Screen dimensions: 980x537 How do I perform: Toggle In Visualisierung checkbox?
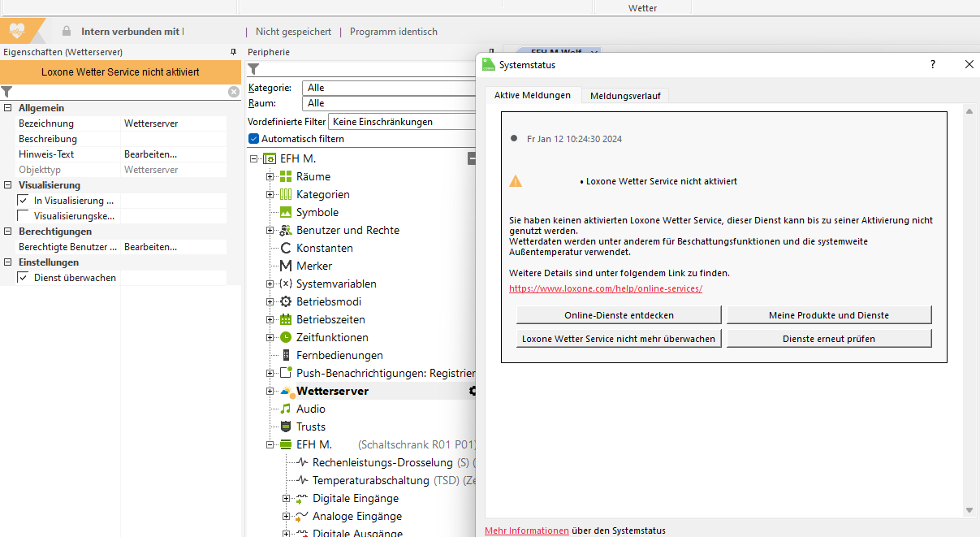(x=23, y=201)
